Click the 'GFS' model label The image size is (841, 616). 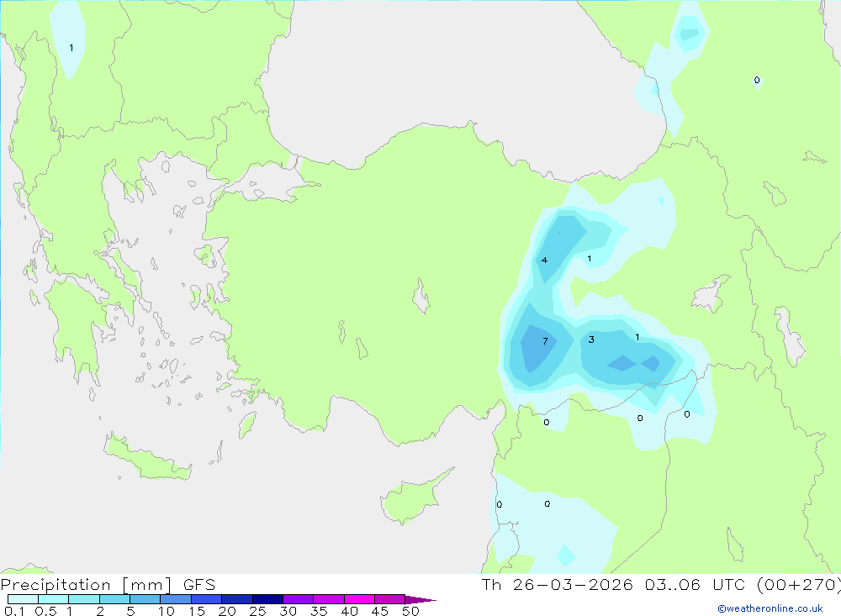199,585
